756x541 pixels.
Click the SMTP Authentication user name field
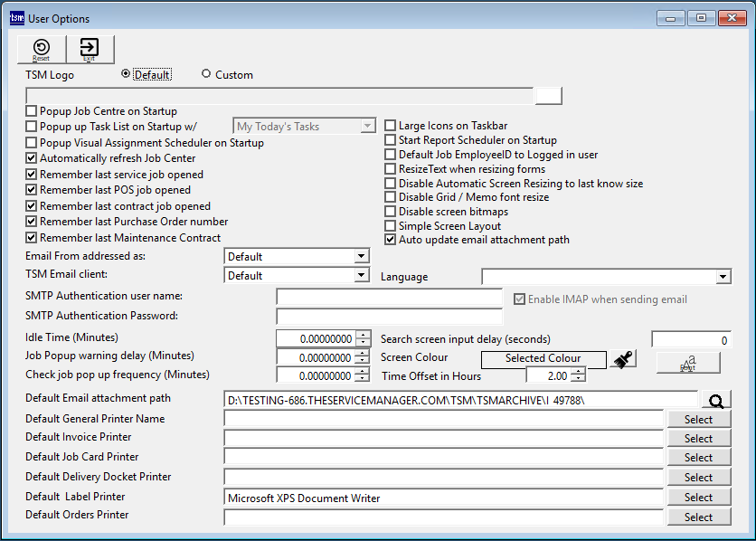(389, 298)
